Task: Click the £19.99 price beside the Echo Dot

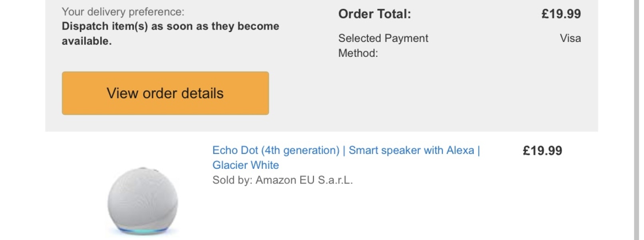Action: [x=542, y=151]
